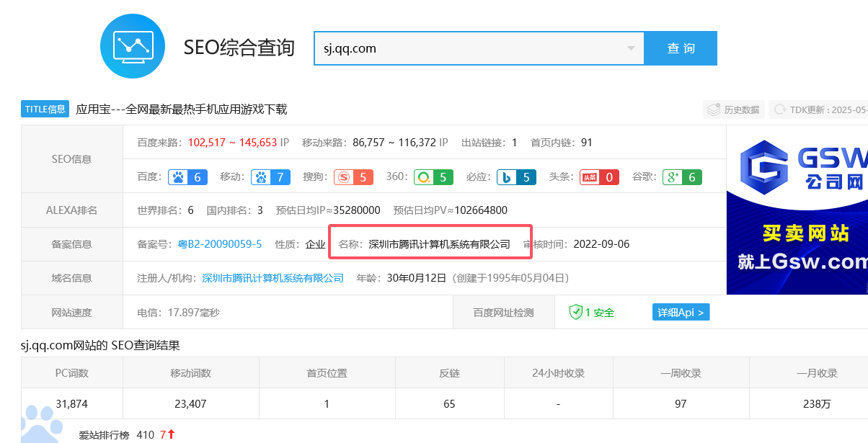
Task: Click Baidu traffic 102,517 ~ 145,653 value
Action: 232,143
